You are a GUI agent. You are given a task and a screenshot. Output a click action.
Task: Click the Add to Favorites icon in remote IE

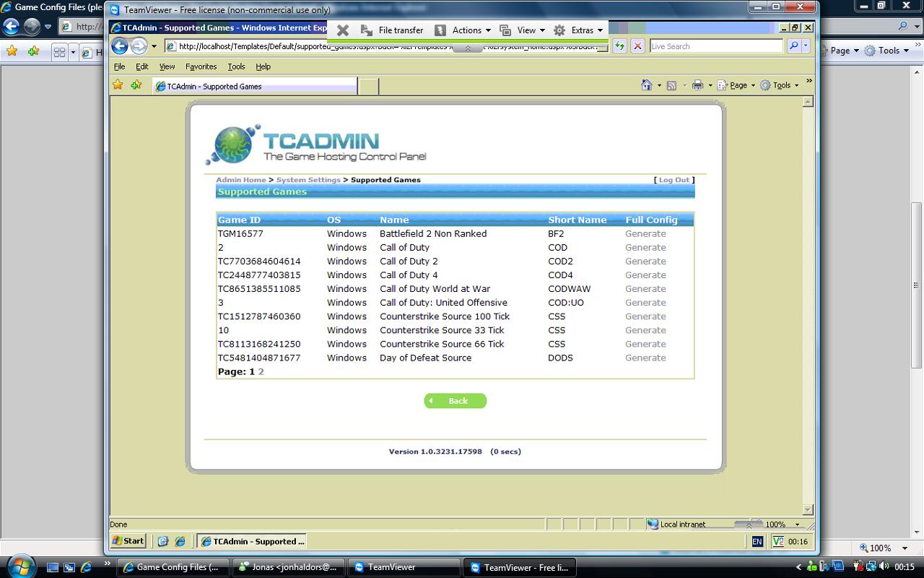pos(136,85)
